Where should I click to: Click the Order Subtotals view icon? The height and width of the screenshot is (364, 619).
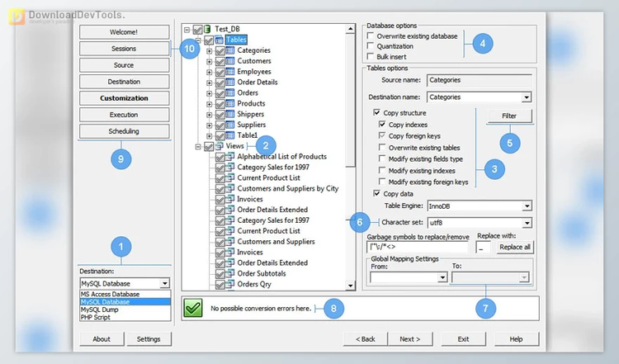230,273
